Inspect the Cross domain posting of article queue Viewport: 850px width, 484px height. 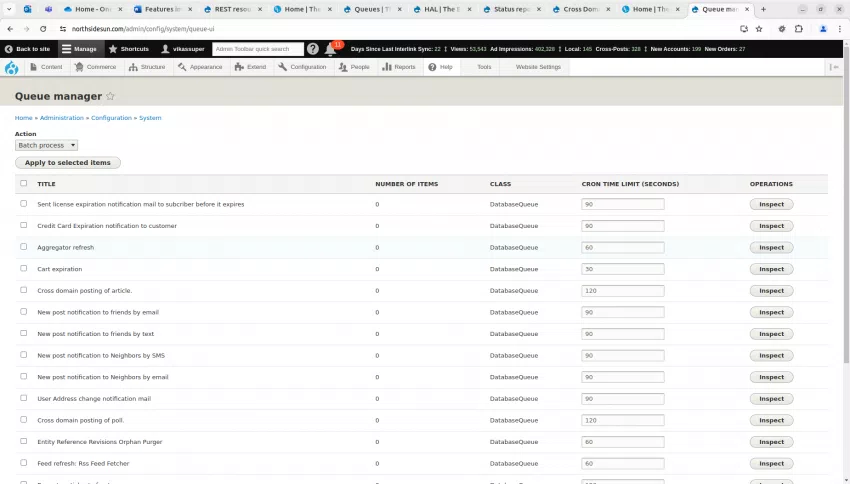771,291
